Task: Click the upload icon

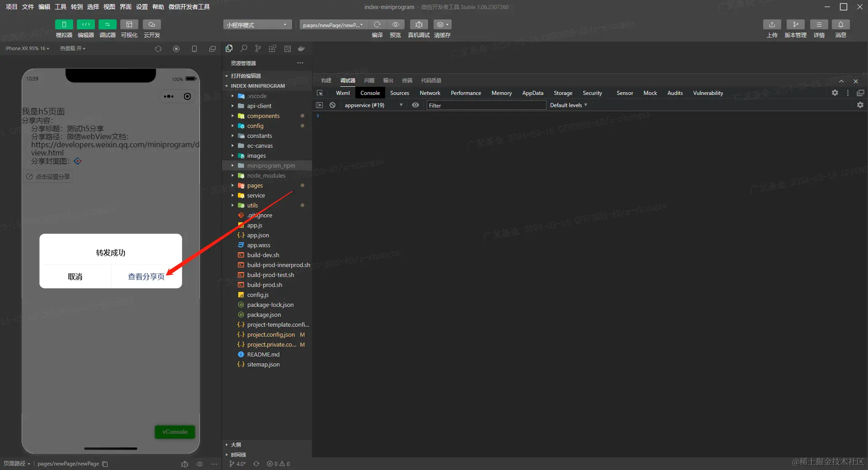Action: 772,24
